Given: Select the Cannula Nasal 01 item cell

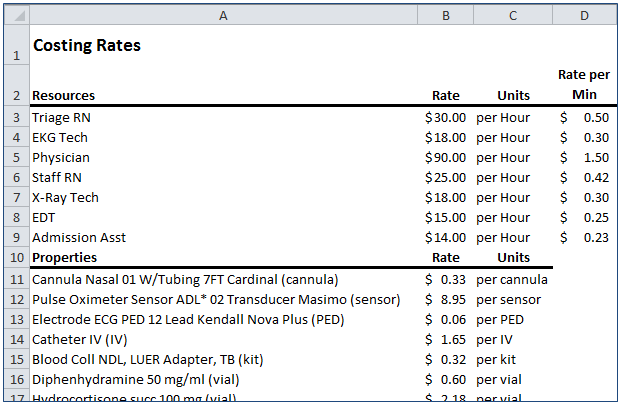Looking at the screenshot, I should click(223, 279).
